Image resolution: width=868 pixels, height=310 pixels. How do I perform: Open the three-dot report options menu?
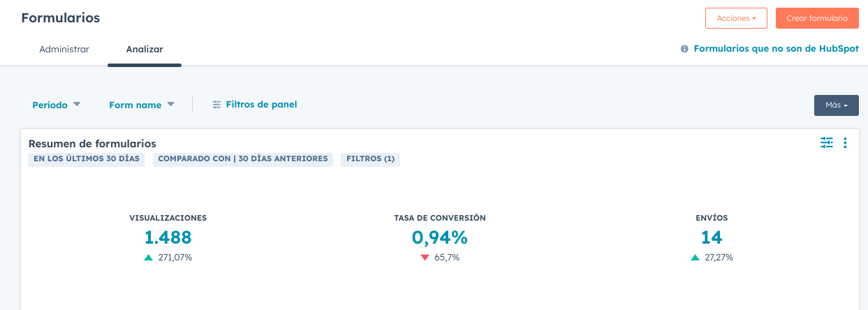click(845, 142)
